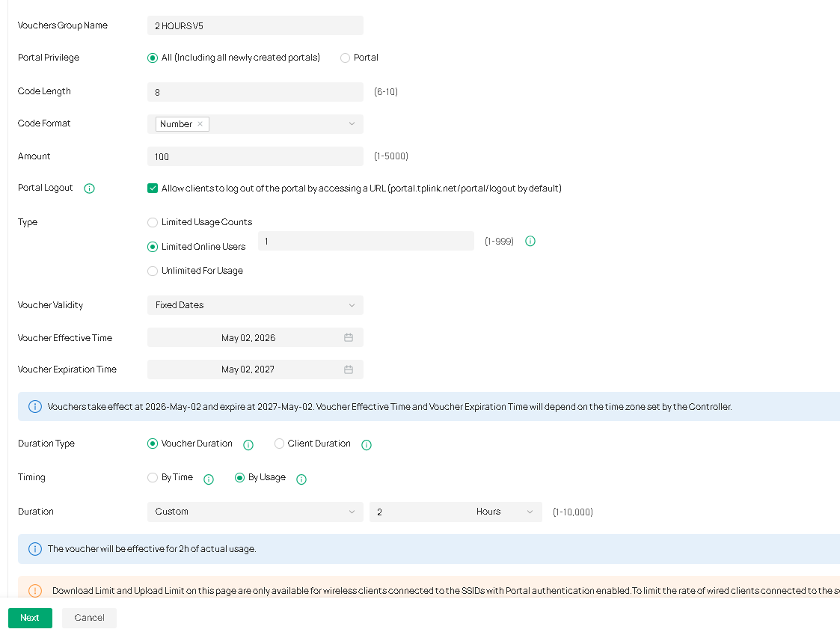Select Limited Online Users type
The width and height of the screenshot is (840, 638).
click(x=153, y=247)
